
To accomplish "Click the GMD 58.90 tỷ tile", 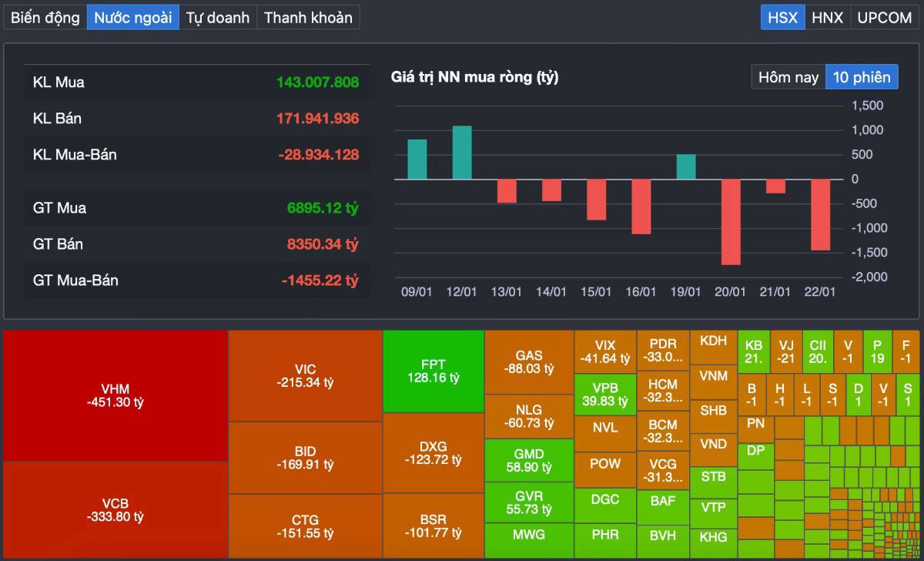I will (529, 461).
